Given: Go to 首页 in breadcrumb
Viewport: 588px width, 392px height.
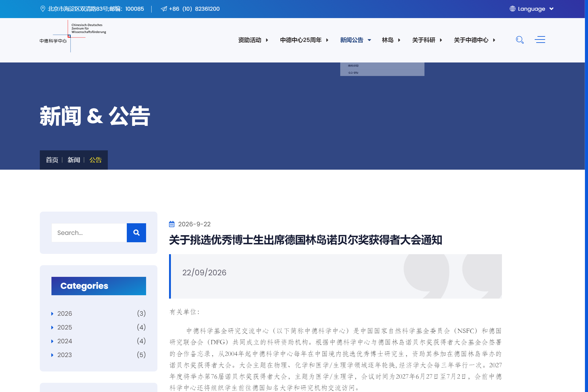Looking at the screenshot, I should point(52,160).
